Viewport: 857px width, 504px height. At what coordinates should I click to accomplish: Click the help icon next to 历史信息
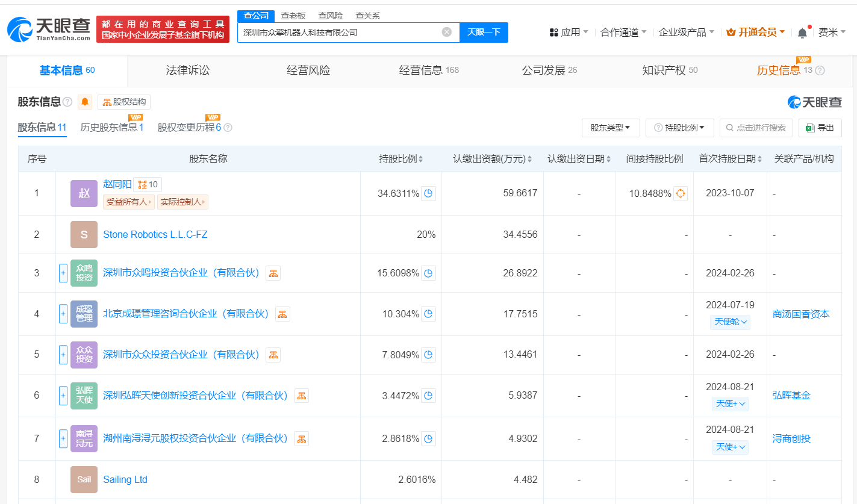[820, 70]
